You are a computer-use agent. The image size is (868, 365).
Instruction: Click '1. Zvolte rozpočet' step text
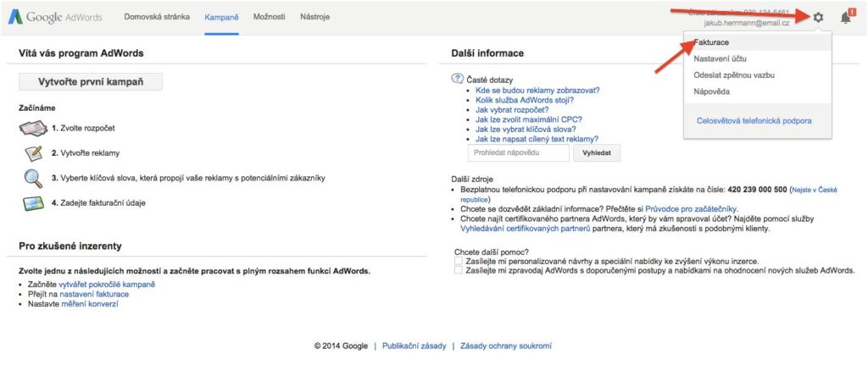pyautogui.click(x=84, y=129)
